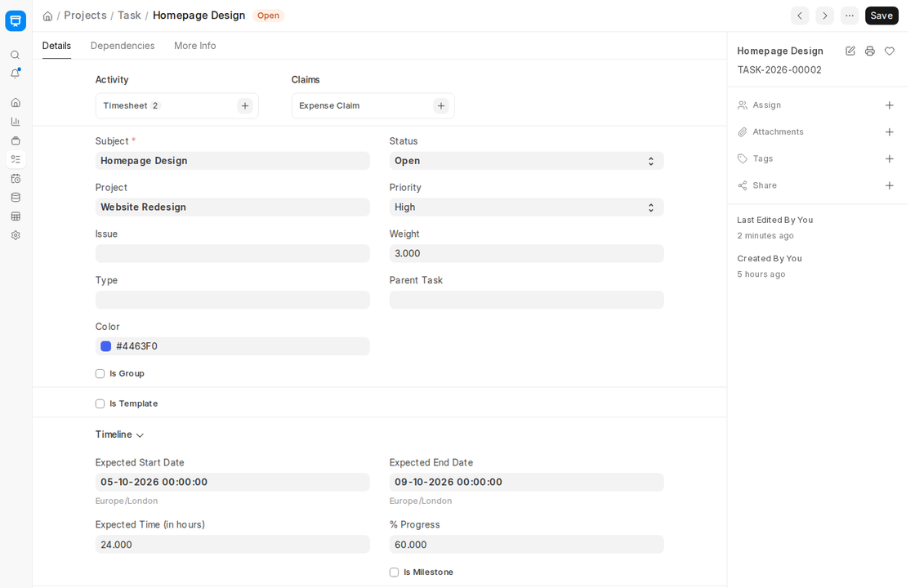Open the briefcase icon in the sidebar
Image resolution: width=915 pixels, height=588 pixels.
16,140
